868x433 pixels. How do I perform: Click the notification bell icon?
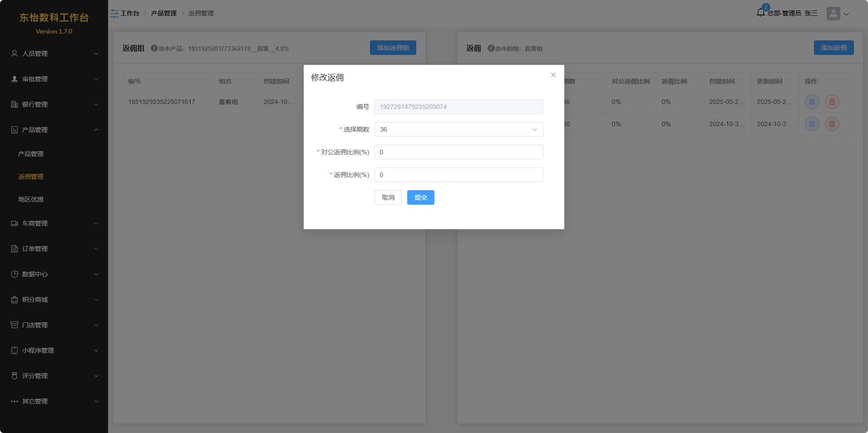pos(761,13)
